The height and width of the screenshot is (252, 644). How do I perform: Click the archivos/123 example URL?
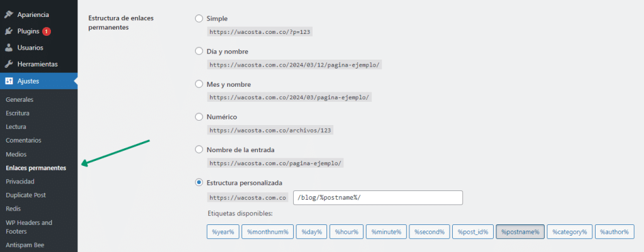click(270, 131)
